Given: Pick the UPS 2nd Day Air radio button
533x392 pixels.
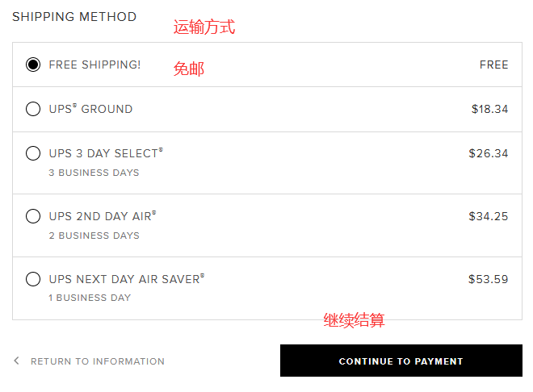Looking at the screenshot, I should point(33,216).
